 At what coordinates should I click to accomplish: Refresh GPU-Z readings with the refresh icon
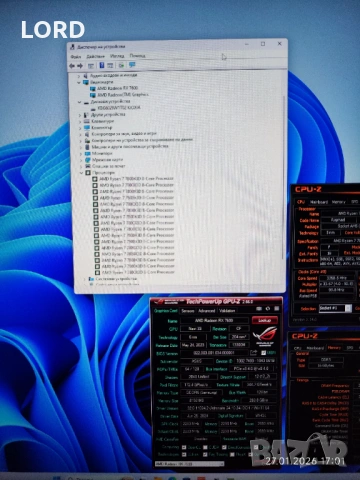(268, 309)
